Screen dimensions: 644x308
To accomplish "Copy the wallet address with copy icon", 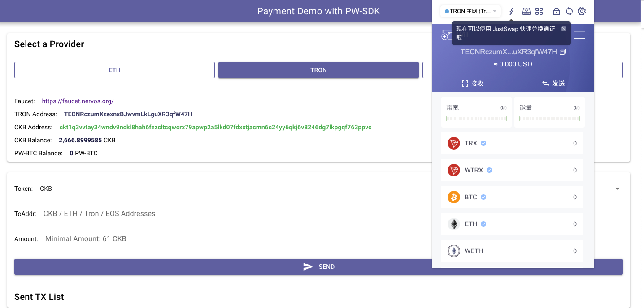I will (563, 52).
